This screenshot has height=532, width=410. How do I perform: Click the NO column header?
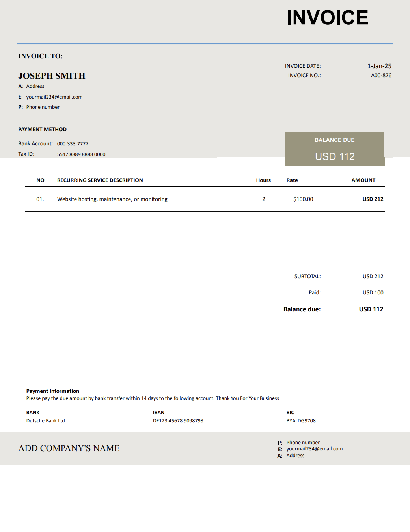coord(40,180)
